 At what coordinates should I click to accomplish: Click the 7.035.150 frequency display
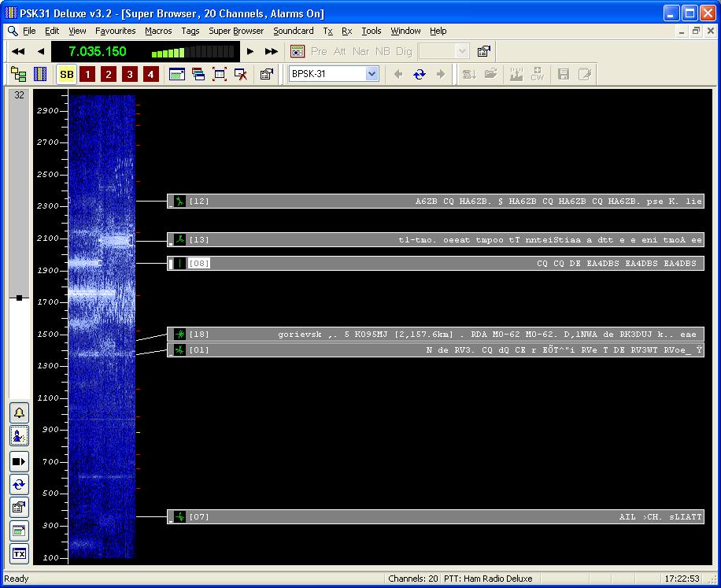(98, 51)
